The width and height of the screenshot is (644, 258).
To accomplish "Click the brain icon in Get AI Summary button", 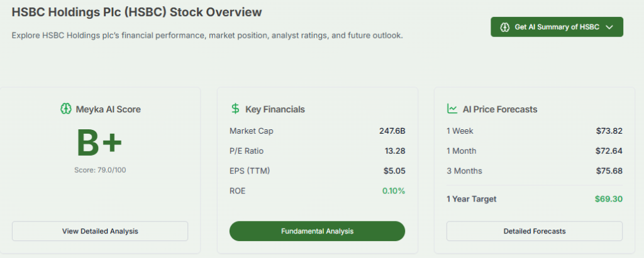I will click(504, 27).
